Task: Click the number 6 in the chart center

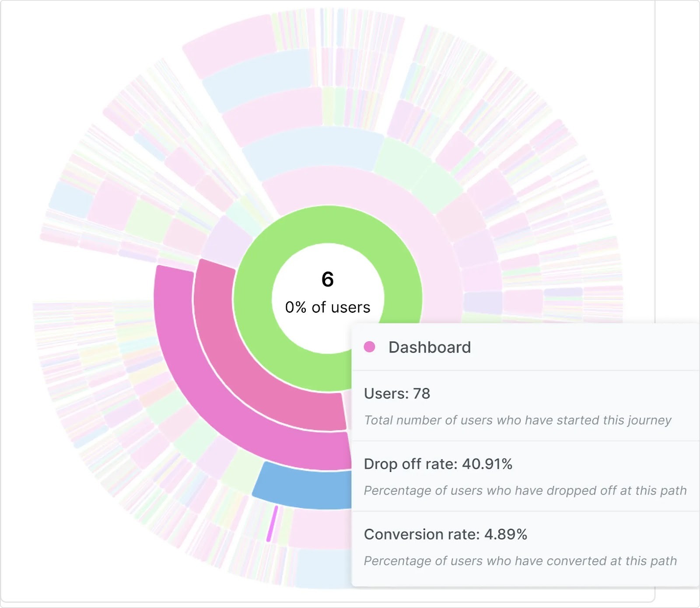Action: point(328,280)
